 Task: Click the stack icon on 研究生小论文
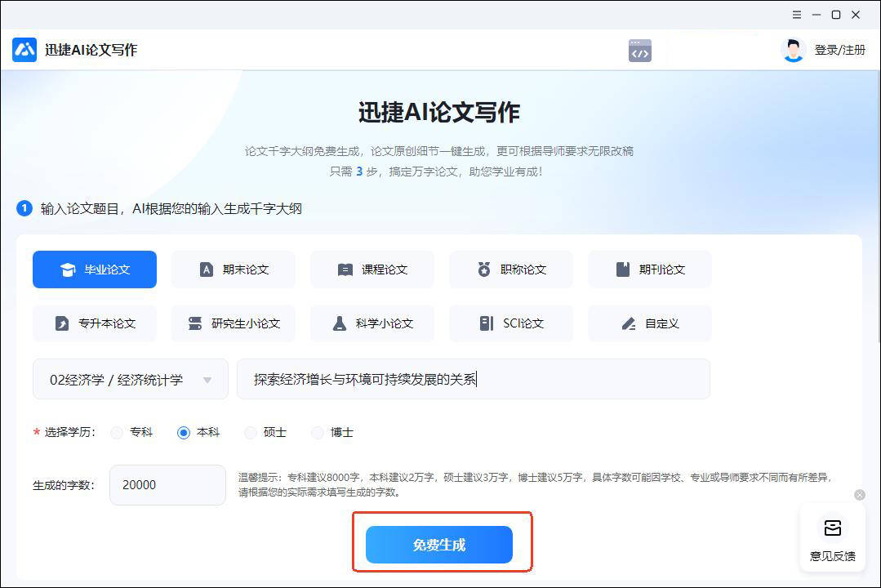pos(195,323)
